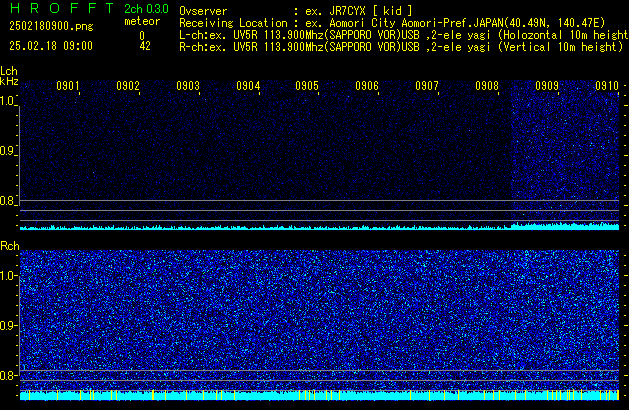Click the Receiving Location Aomori City line
Viewport: 629px width, 410px height.
tap(392, 23)
